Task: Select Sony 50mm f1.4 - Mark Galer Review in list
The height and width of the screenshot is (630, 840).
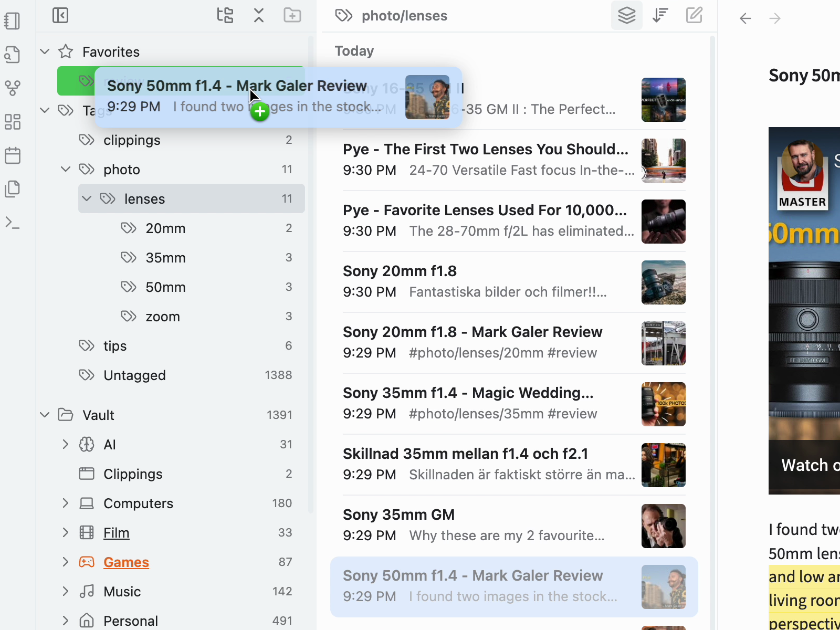Action: click(x=514, y=586)
